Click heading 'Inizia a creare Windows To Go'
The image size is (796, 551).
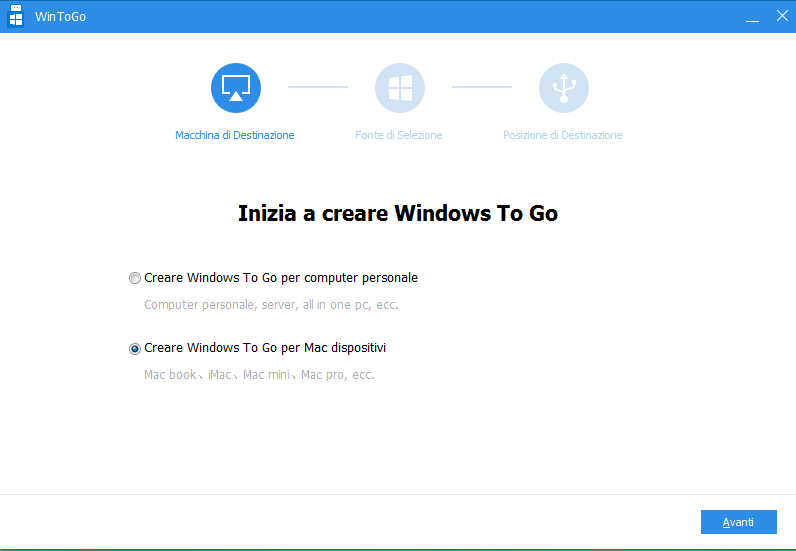398,213
